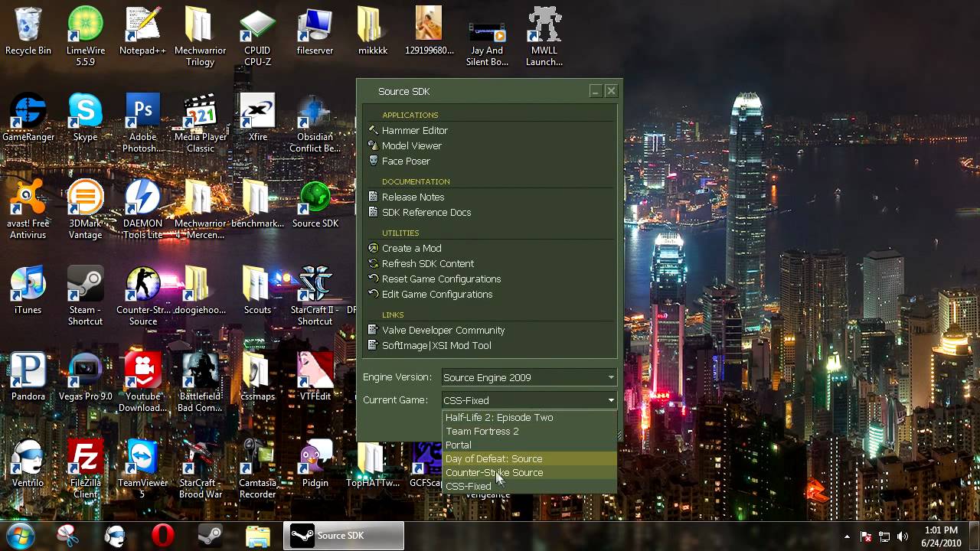The image size is (980, 551).
Task: Launch Vegas Pro 9.0 shortcut
Action: pos(85,377)
